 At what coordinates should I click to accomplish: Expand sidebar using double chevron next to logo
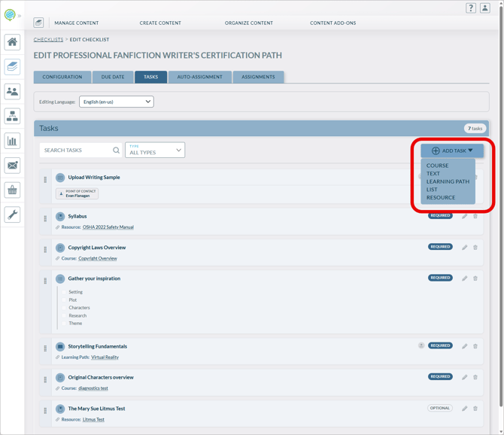tap(20, 16)
